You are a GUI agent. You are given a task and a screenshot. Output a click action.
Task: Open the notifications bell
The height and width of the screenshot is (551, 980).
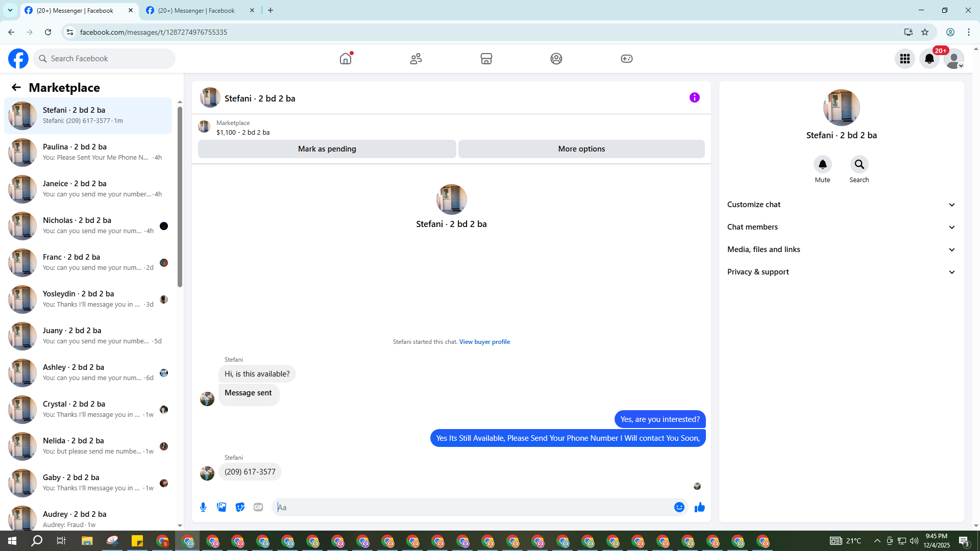tap(929, 59)
